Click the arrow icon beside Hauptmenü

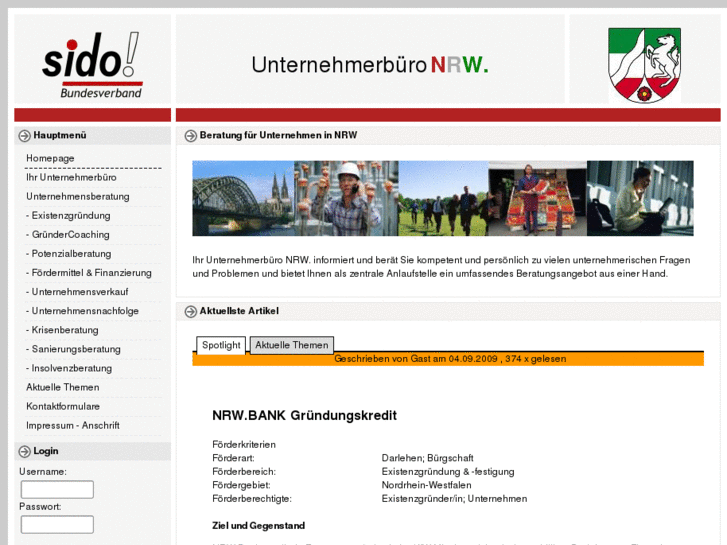point(25,135)
